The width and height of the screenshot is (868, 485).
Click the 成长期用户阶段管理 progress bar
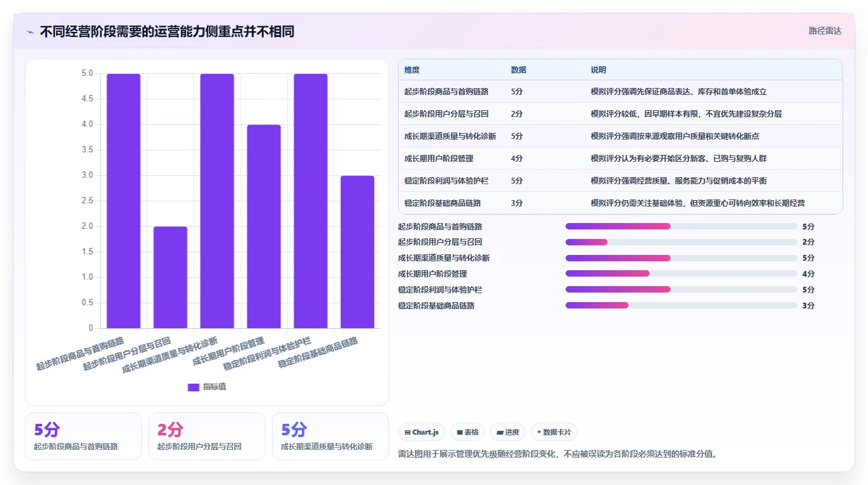(681, 273)
